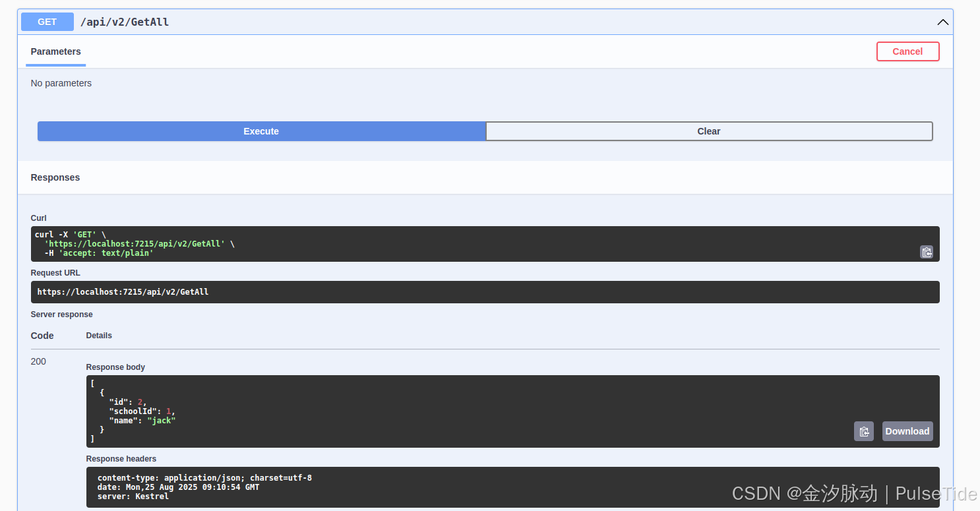Execute the GetAll request
The width and height of the screenshot is (980, 511).
point(261,131)
